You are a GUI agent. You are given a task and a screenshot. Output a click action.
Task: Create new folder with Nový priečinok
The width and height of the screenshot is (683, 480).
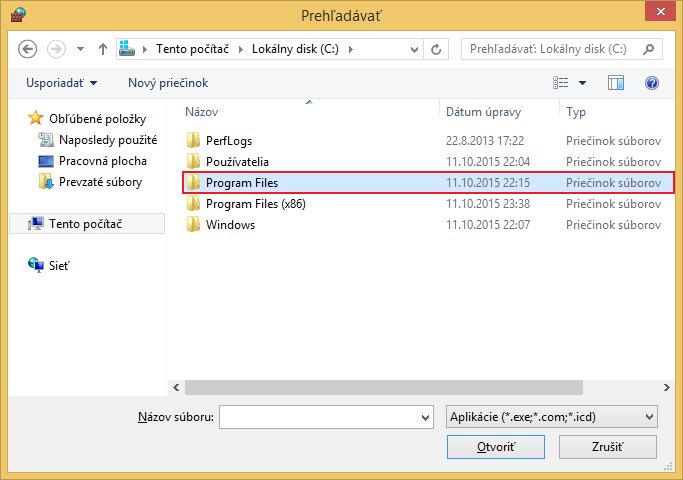pyautogui.click(x=168, y=83)
